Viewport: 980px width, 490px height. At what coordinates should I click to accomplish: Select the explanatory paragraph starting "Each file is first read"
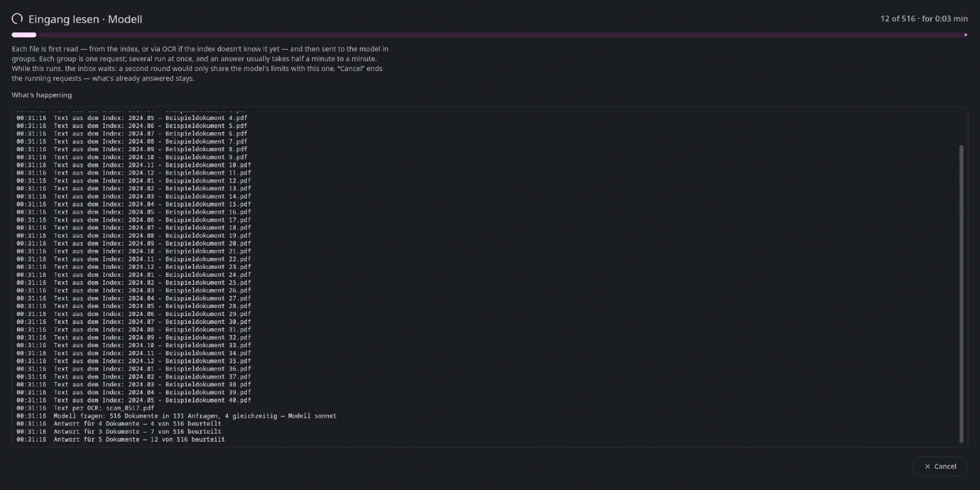[x=200, y=64]
